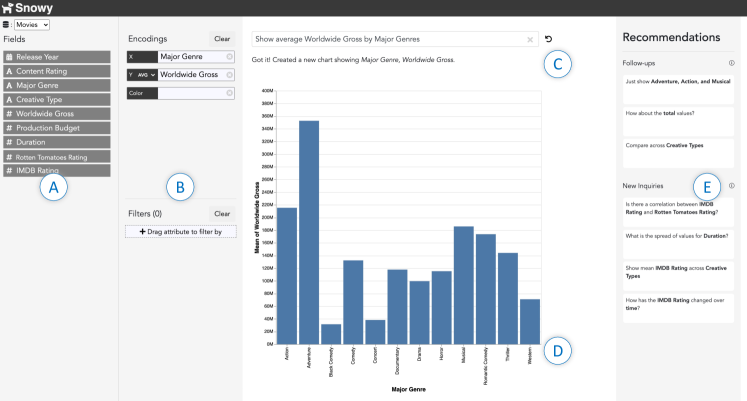Select the Creative Type field

tap(57, 100)
